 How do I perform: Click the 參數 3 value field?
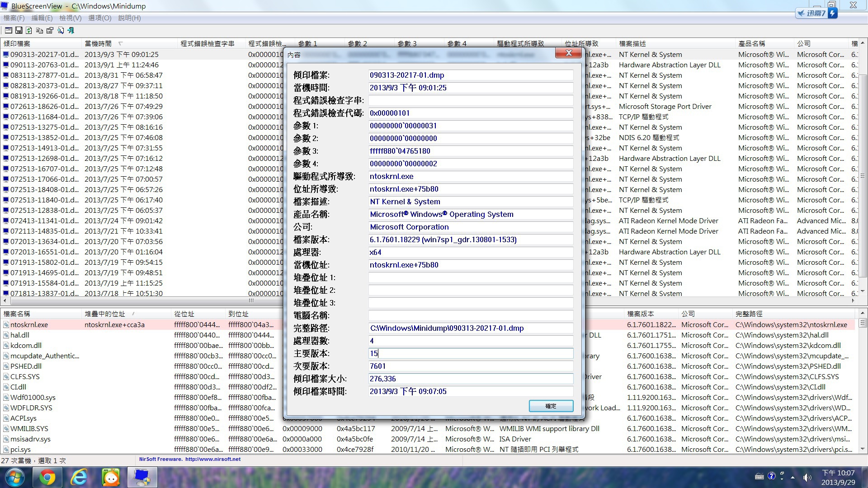pyautogui.click(x=471, y=151)
